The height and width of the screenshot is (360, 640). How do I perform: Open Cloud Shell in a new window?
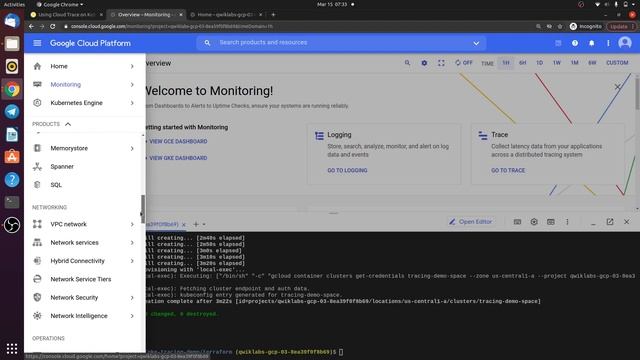[610, 222]
